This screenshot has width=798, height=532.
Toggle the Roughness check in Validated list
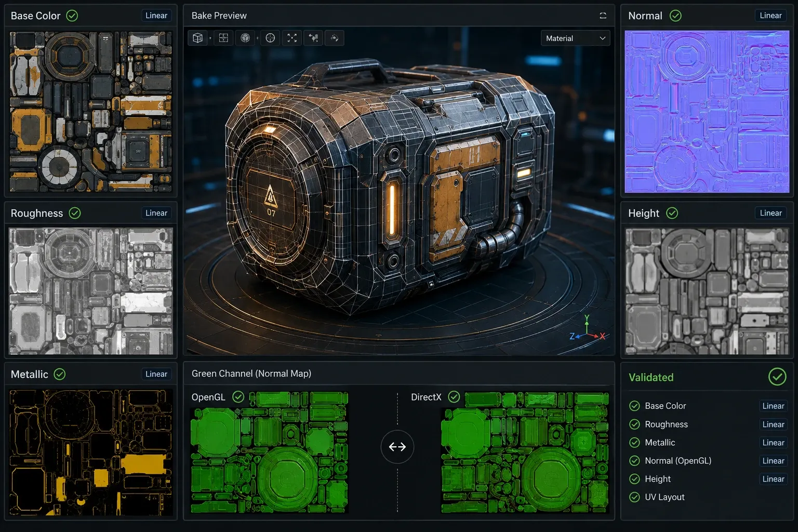click(634, 424)
